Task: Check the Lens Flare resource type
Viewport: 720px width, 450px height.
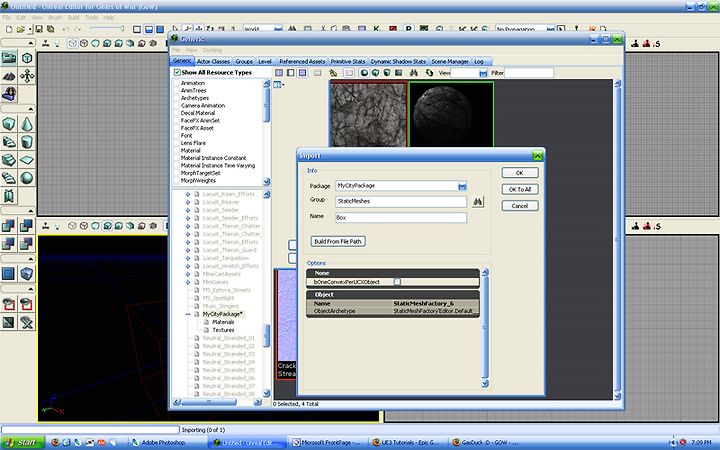Action: [x=176, y=143]
